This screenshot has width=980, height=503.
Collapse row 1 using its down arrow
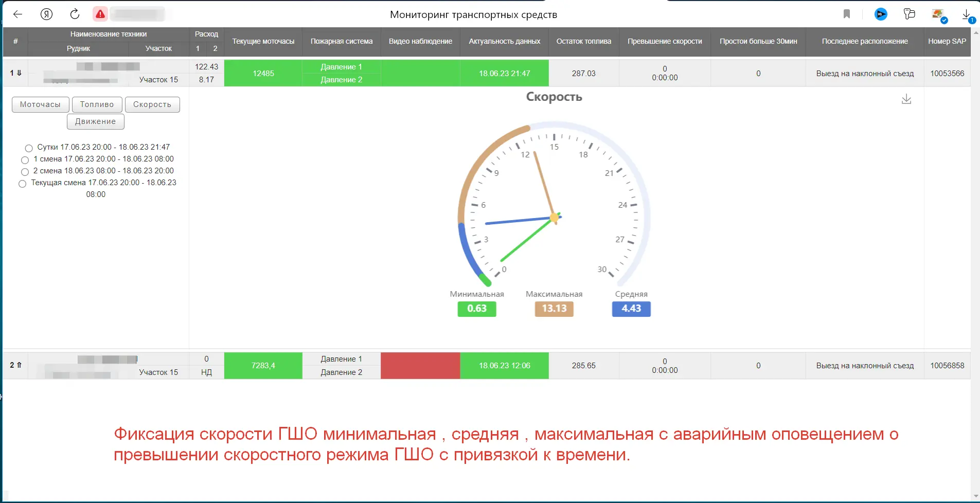[19, 73]
